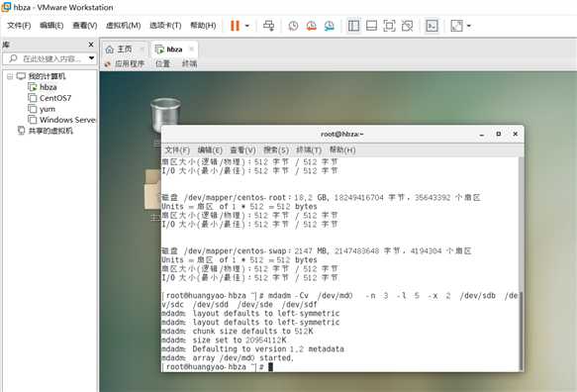This screenshot has width=577, height=392.
Task: Click the 'Defaulting to version 1.2 metadata' line
Action: [252, 348]
